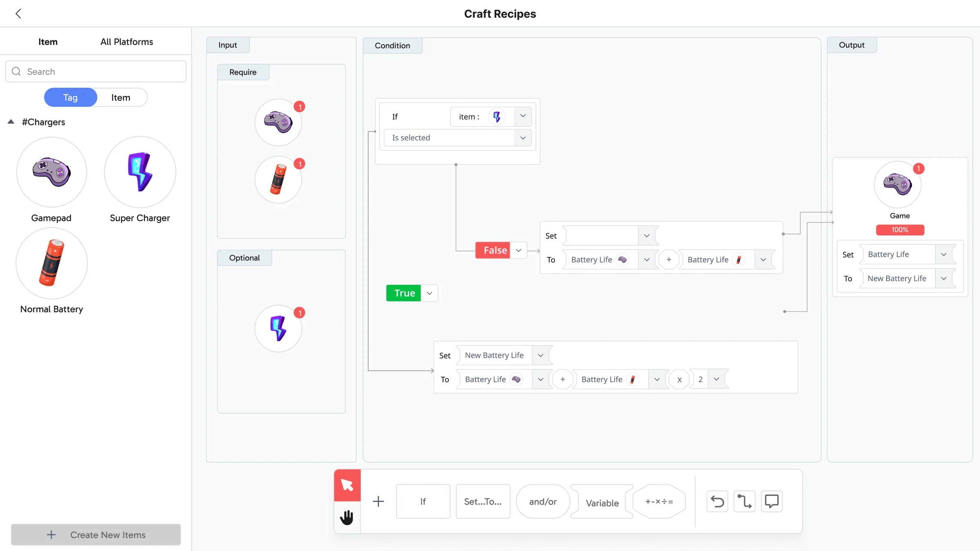Switch filter to Item

[121, 98]
